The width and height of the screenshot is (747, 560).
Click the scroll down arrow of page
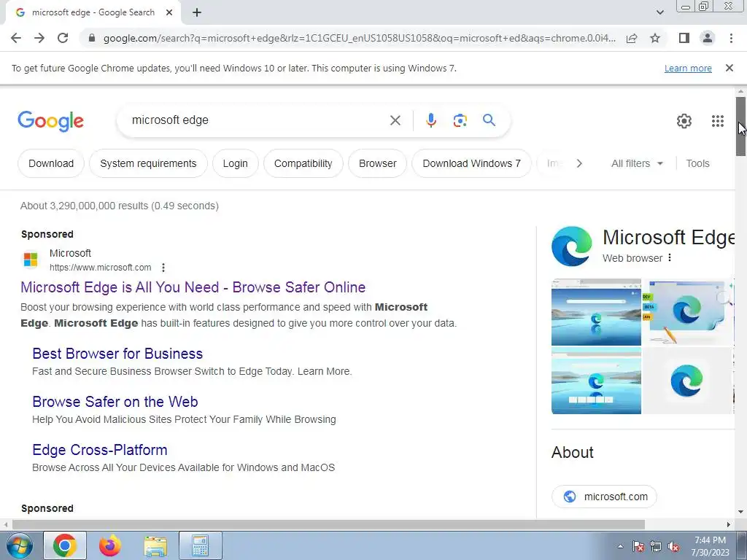pyautogui.click(x=740, y=512)
